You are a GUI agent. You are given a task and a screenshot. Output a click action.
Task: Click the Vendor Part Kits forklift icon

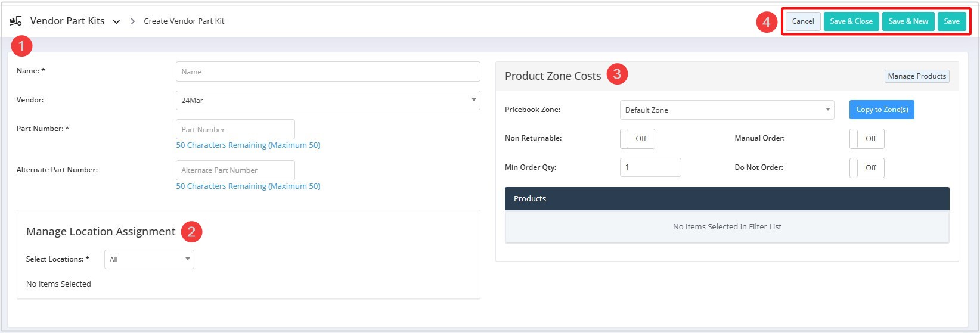click(x=15, y=21)
